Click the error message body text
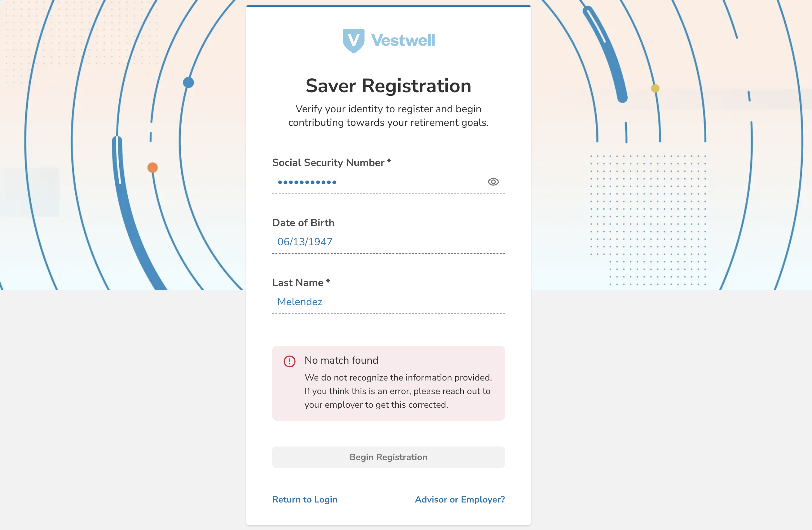This screenshot has width=812, height=530. tap(398, 391)
